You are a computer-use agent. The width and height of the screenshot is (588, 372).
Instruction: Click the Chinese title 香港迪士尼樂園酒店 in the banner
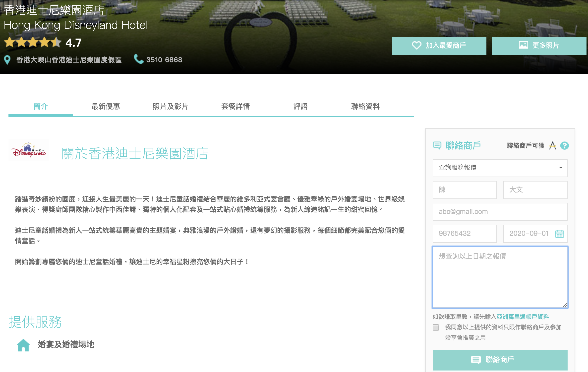(54, 10)
